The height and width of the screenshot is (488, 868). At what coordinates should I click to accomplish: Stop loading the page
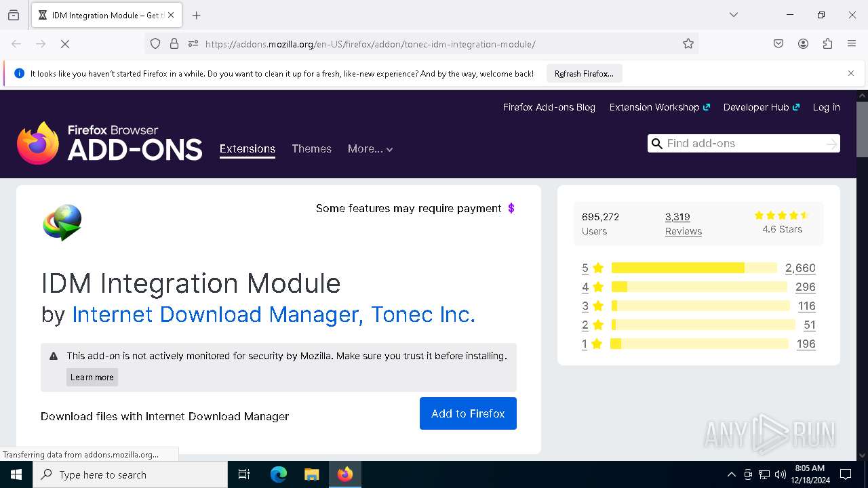coord(65,44)
